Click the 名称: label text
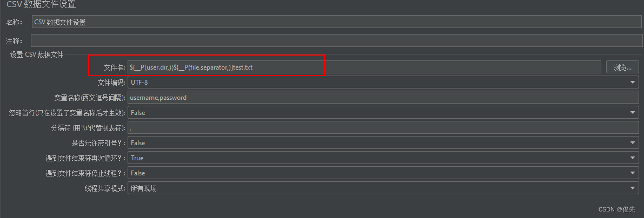Viewport: 644px width, 218px height. click(x=14, y=23)
